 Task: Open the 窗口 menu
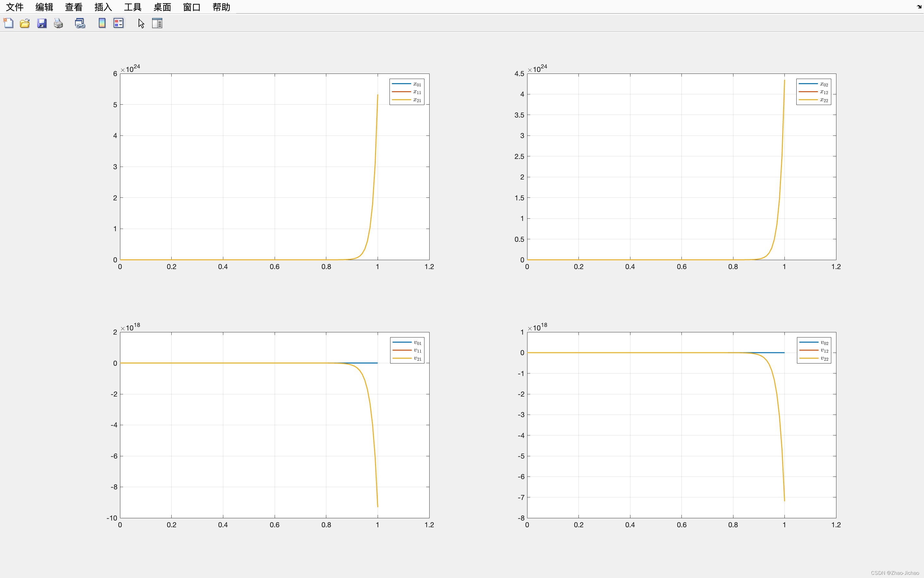coord(192,7)
